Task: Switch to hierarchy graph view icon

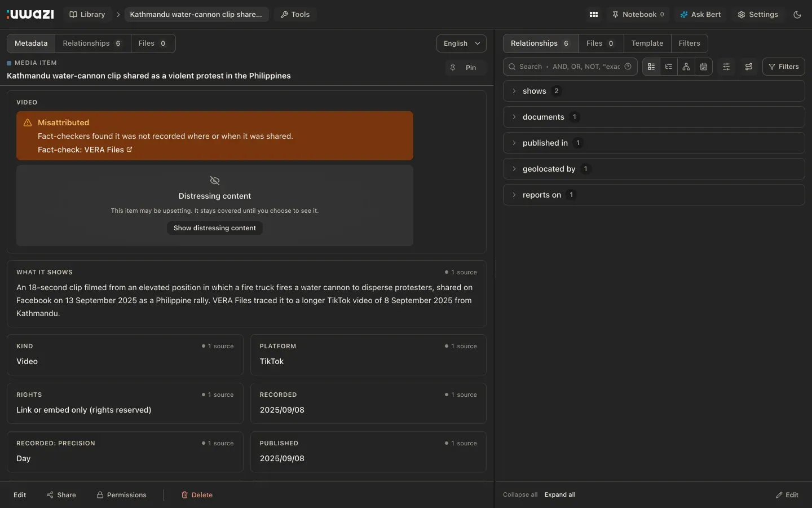Action: click(686, 67)
